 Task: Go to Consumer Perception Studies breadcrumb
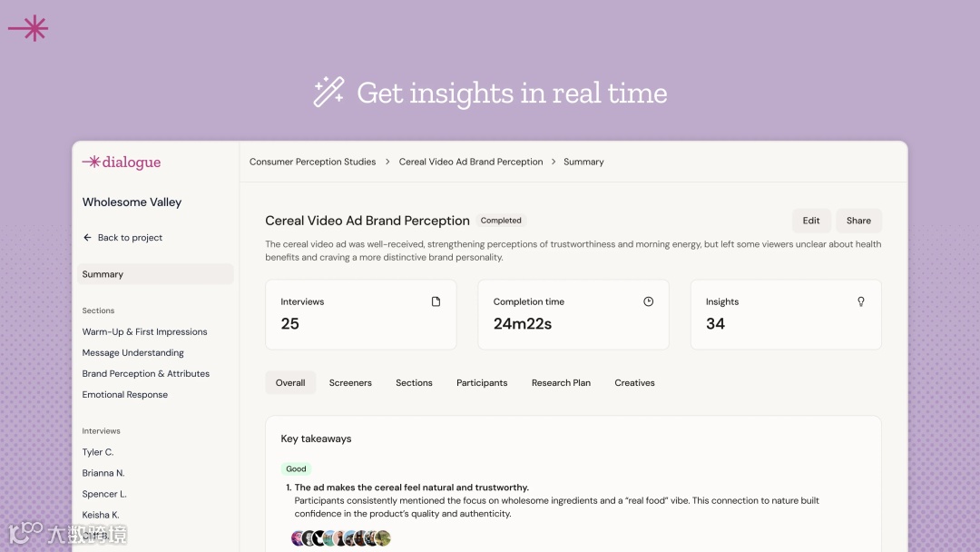point(312,162)
